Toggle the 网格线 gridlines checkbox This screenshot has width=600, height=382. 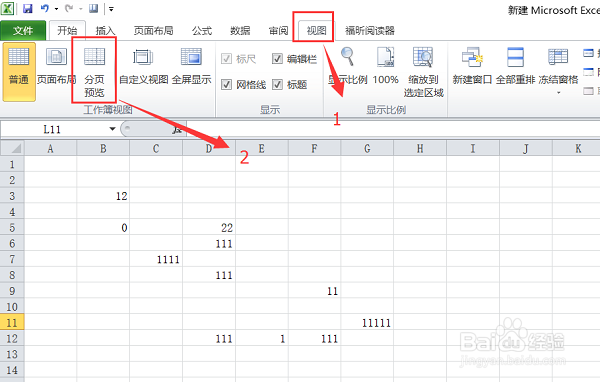pos(227,84)
